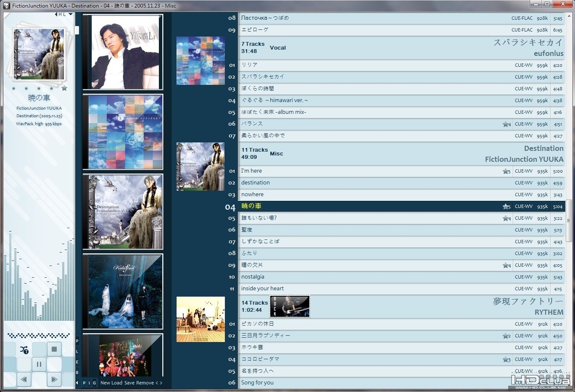
Task: Select track ピカソの休日
Action: [401, 324]
